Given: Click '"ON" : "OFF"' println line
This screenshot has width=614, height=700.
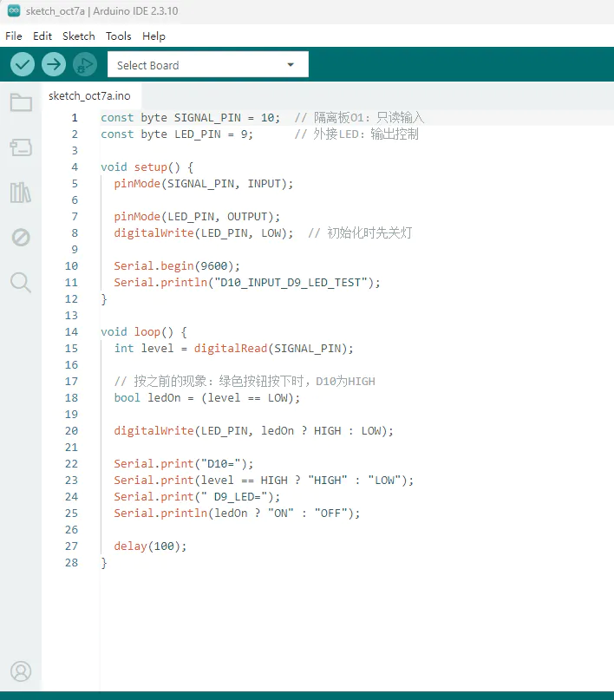Looking at the screenshot, I should pyautogui.click(x=237, y=514).
